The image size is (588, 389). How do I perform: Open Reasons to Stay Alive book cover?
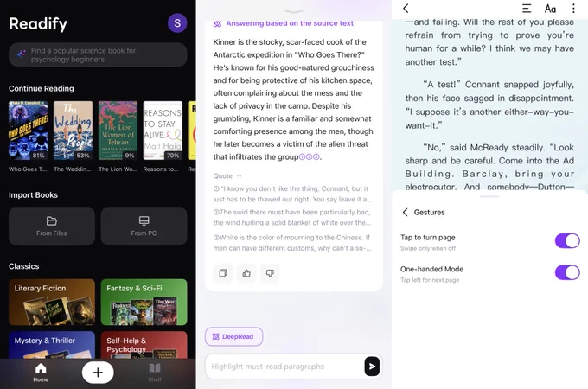click(x=163, y=131)
